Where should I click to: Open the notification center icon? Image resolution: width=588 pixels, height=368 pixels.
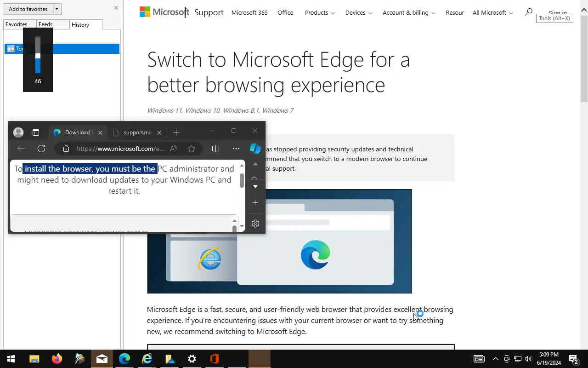(x=574, y=359)
